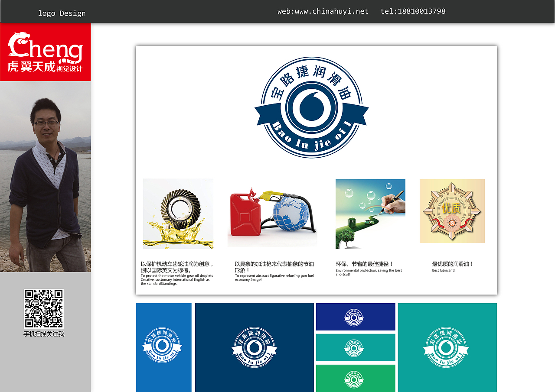Click the red Cheng tiger-wing logo

(x=46, y=52)
